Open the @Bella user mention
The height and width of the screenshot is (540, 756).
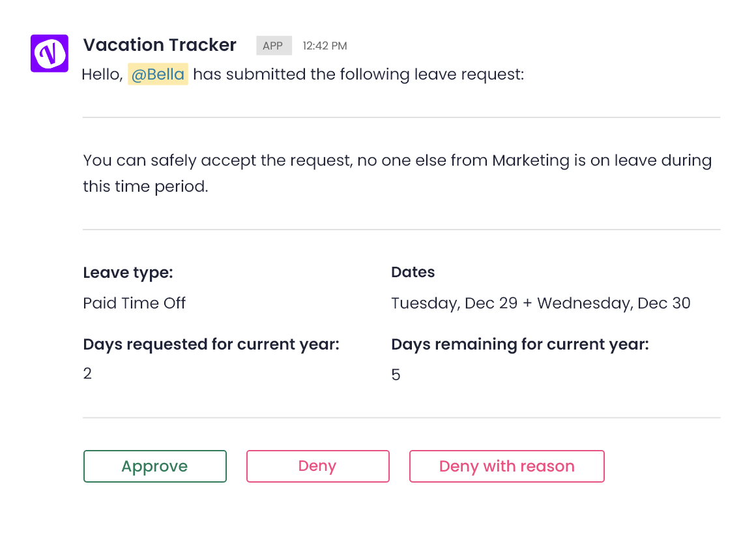point(158,74)
